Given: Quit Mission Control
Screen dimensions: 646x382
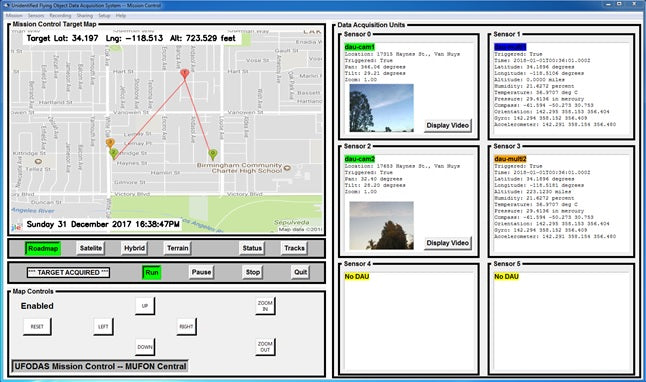Looking at the screenshot, I should click(x=300, y=272).
